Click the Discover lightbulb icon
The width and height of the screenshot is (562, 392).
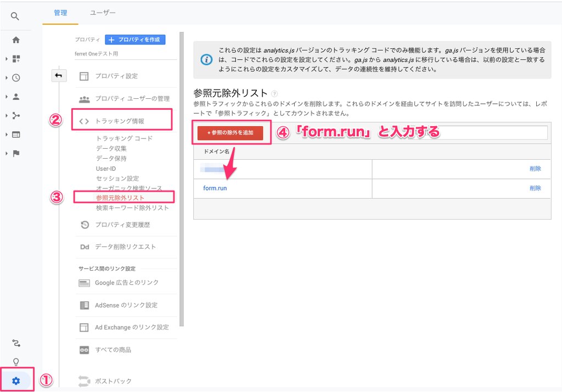pyautogui.click(x=16, y=362)
